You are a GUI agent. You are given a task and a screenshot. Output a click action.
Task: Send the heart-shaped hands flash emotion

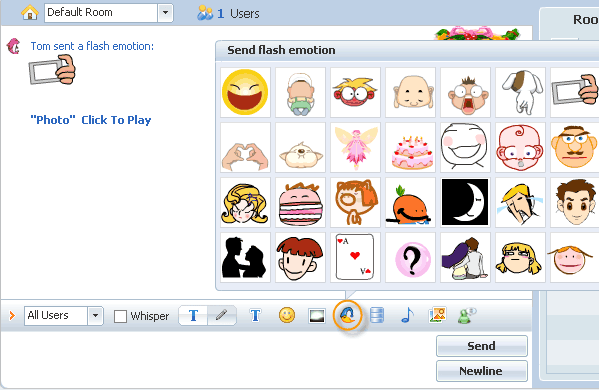pos(245,147)
